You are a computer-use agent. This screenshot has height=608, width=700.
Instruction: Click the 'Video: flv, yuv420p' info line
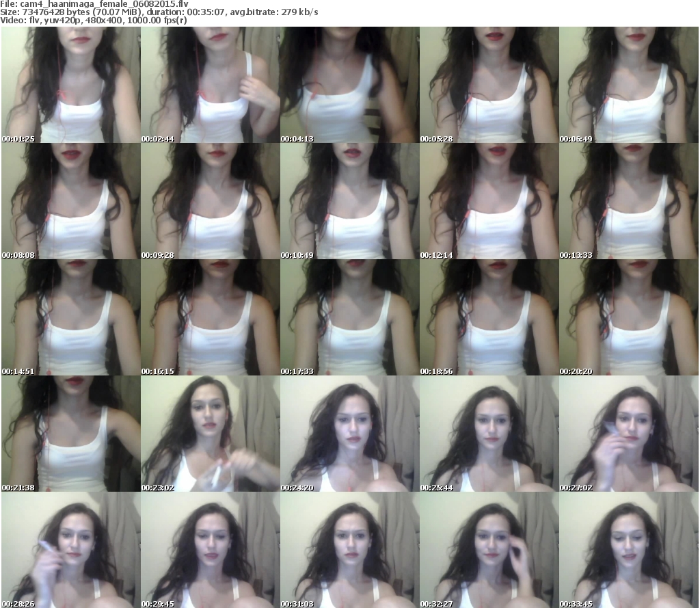(93, 21)
